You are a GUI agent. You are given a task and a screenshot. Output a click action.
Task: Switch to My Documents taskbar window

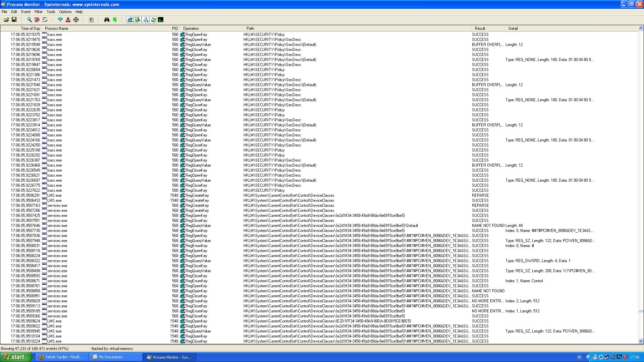click(116, 357)
